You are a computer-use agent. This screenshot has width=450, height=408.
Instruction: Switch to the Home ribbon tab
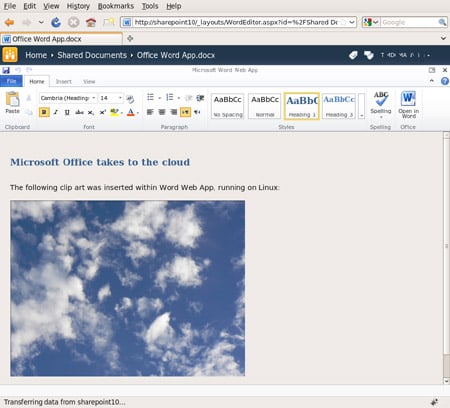(37, 81)
